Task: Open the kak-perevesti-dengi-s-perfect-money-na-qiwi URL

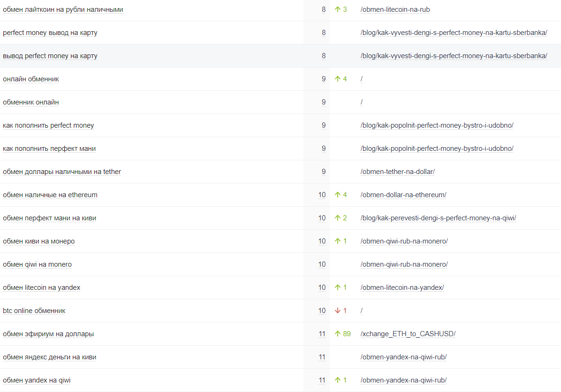Action: [x=438, y=218]
